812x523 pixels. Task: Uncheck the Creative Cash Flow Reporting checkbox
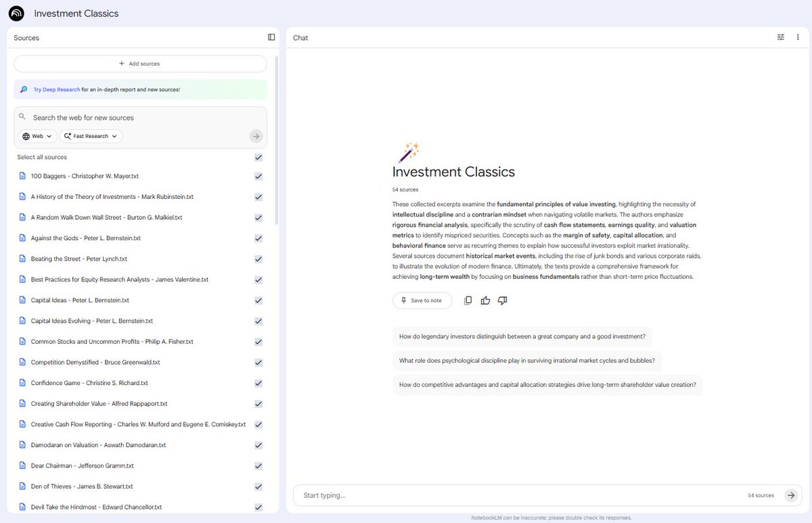coord(258,424)
